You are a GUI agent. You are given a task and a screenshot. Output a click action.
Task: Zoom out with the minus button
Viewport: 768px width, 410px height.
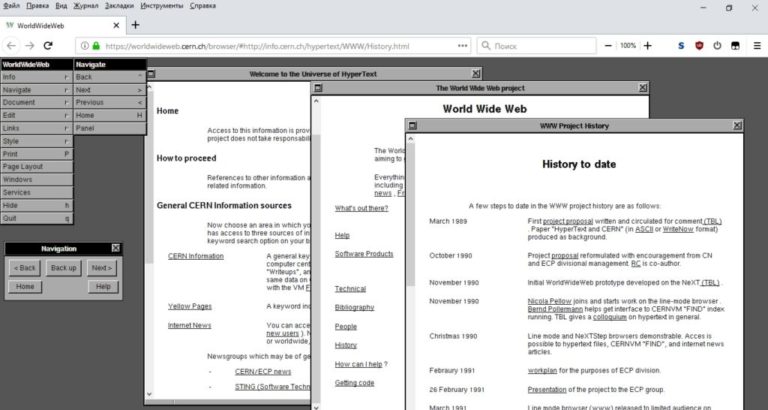608,46
